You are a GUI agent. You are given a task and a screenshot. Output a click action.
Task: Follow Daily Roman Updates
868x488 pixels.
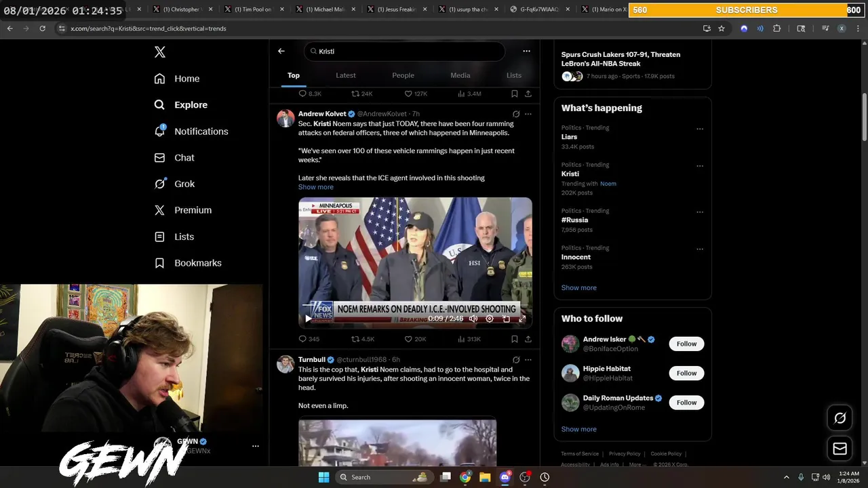(x=686, y=403)
